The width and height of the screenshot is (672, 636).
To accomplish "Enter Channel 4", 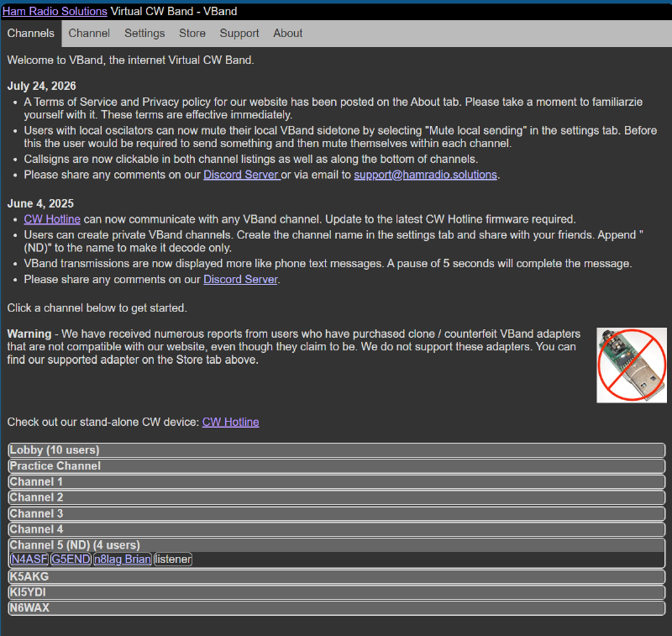I will (x=337, y=529).
